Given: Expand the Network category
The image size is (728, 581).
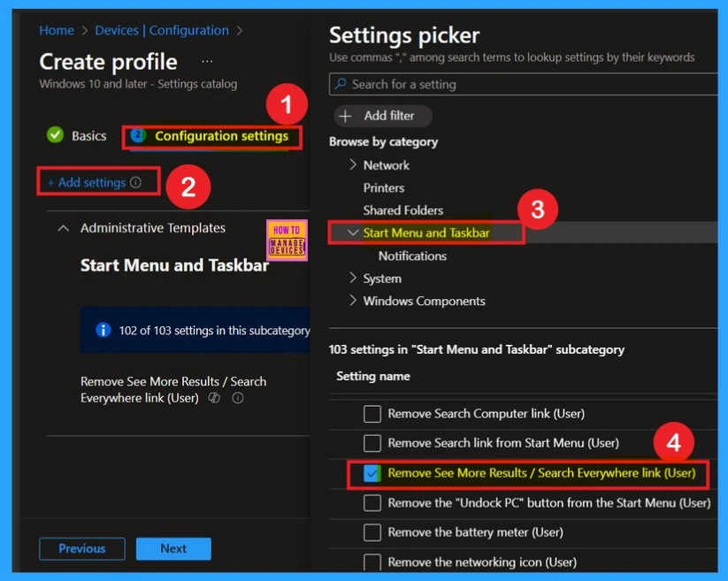Looking at the screenshot, I should (x=355, y=164).
